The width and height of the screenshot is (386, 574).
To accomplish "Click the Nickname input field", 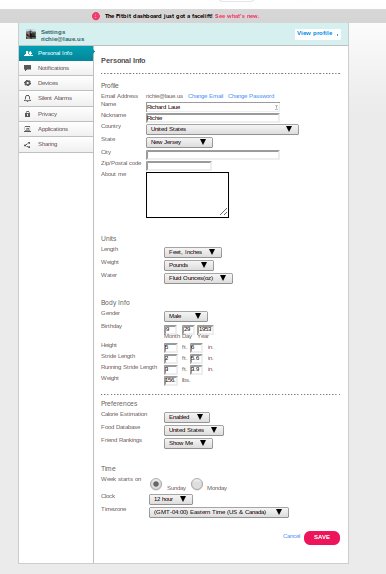I will [213, 118].
